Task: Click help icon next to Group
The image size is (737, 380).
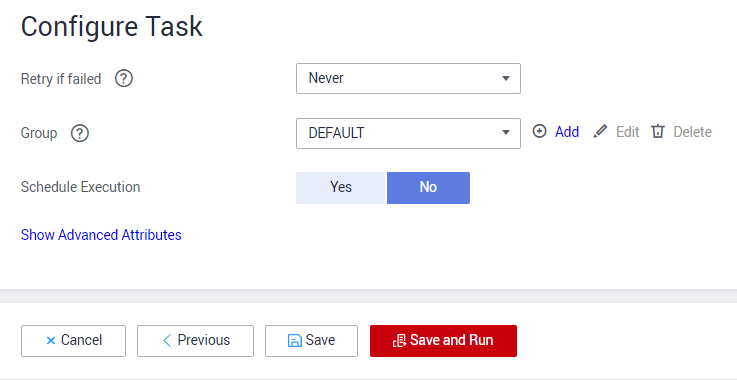Action: click(x=80, y=133)
